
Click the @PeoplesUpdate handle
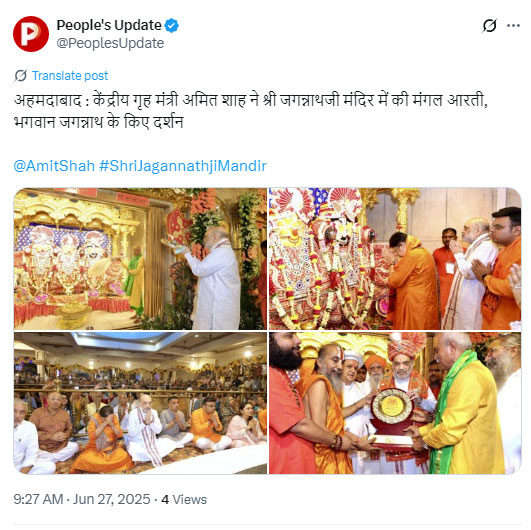(x=110, y=43)
